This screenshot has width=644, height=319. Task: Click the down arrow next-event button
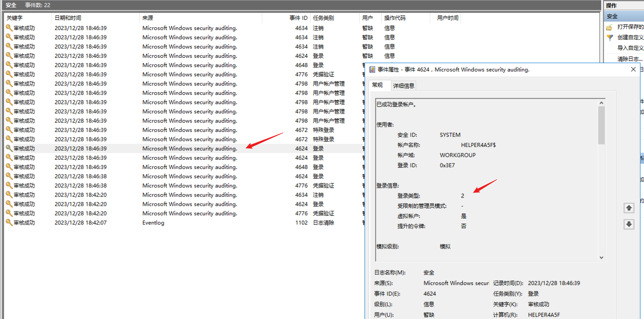629,224
